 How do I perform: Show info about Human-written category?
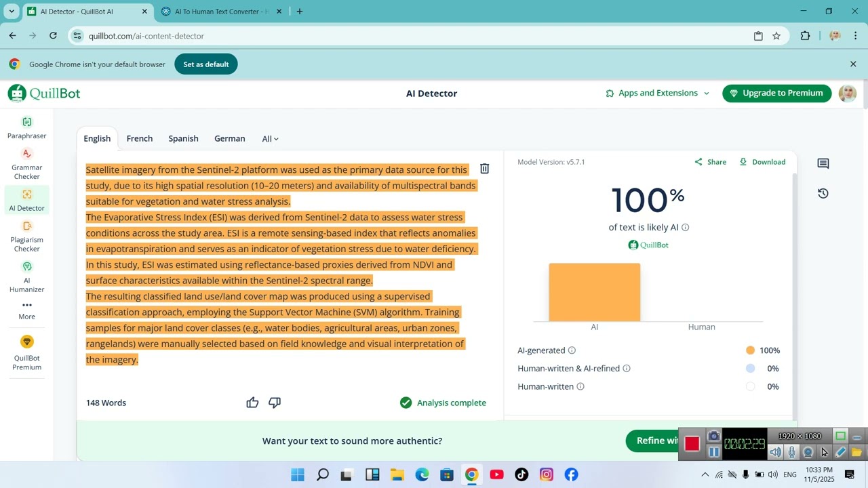pos(580,387)
